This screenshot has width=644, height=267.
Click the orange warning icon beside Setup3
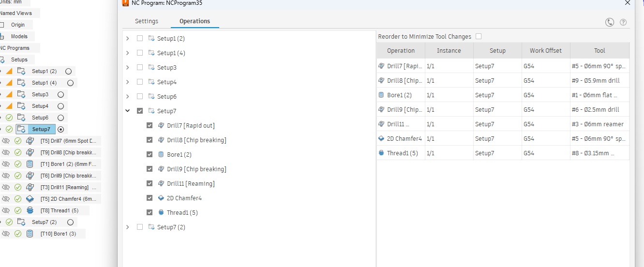9,94
